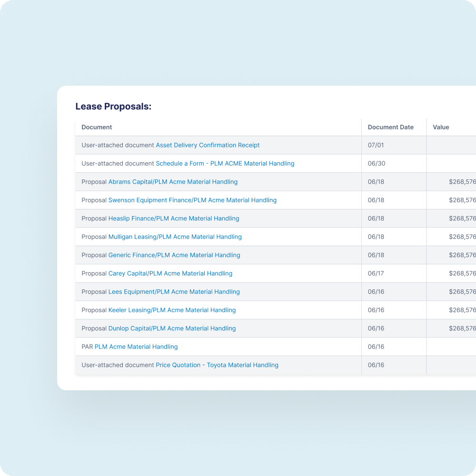Open Abrams Capital proposal link

[x=173, y=181]
